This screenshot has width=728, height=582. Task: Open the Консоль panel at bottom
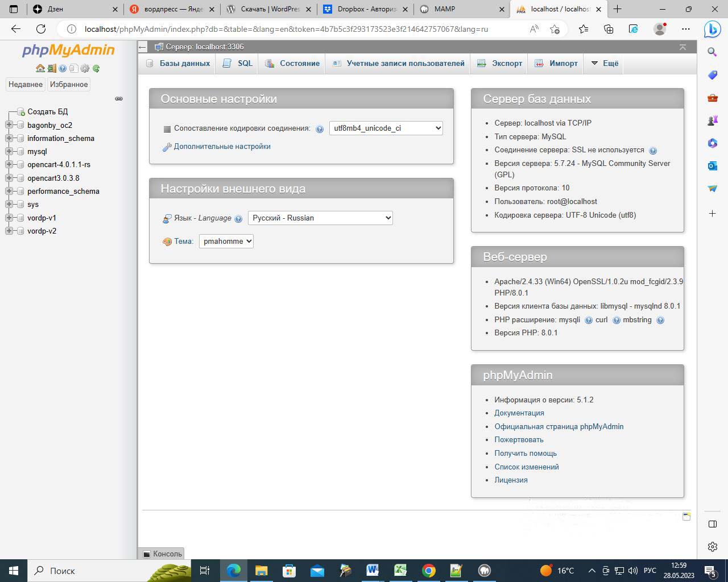point(162,554)
